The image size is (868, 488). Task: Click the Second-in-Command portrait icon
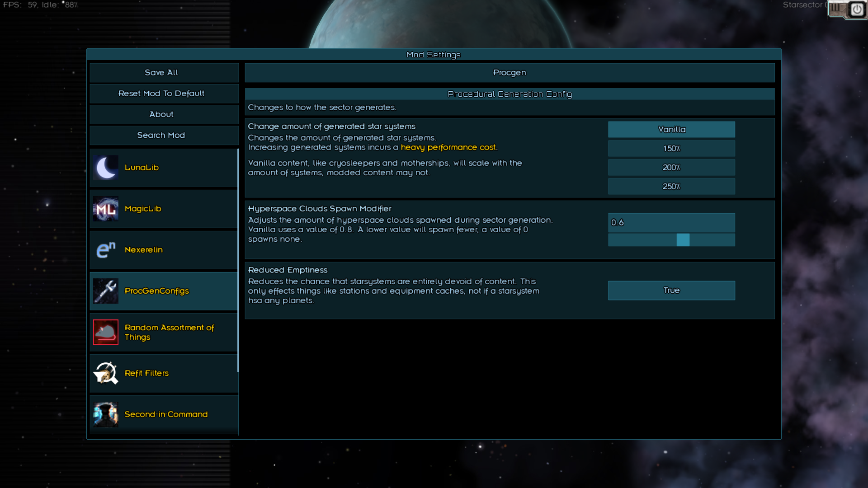[x=106, y=414]
